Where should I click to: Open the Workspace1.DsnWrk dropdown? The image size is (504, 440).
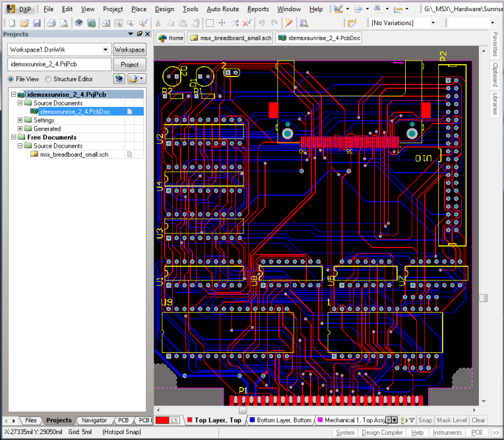click(106, 50)
